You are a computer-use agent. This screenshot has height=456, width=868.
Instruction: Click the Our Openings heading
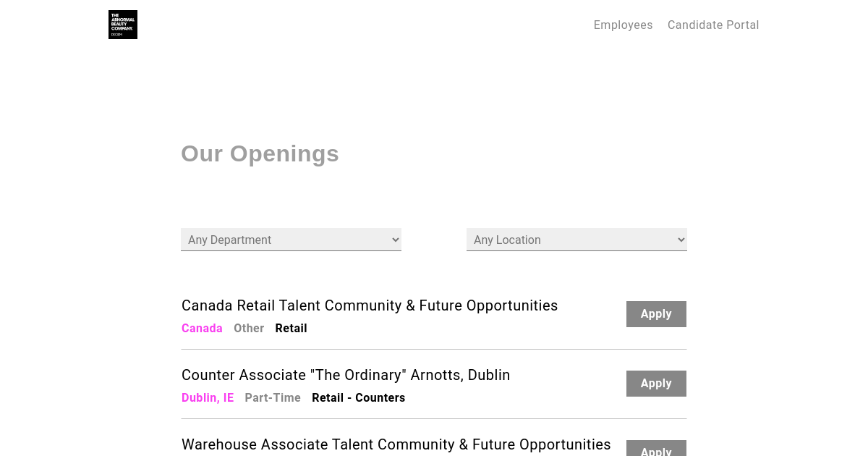pos(260,153)
